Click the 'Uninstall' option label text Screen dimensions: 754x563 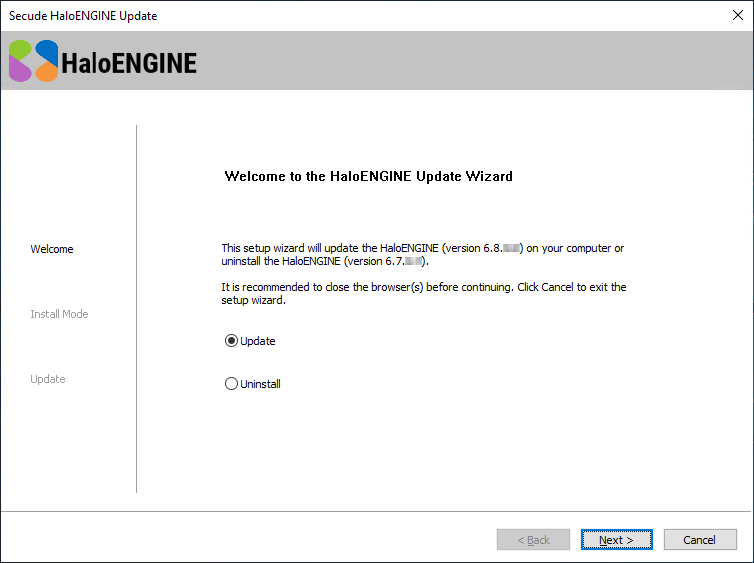260,384
